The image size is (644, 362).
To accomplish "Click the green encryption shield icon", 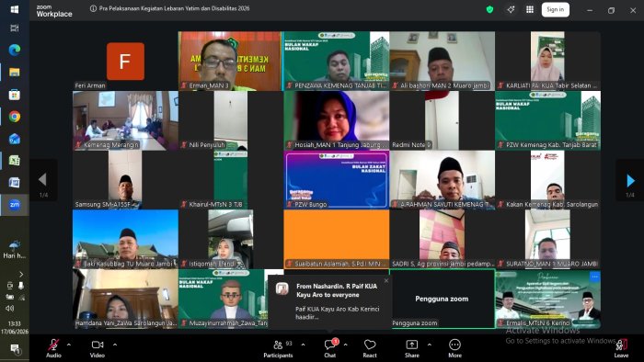I will click(489, 9).
